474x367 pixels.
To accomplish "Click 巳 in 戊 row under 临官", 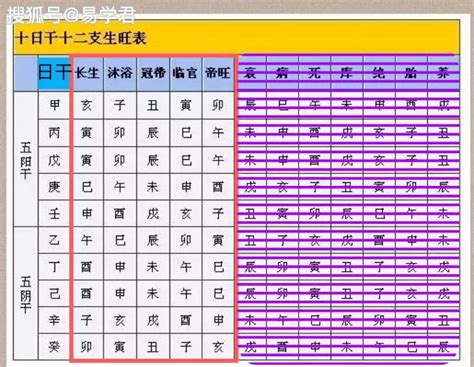I will (x=185, y=160).
